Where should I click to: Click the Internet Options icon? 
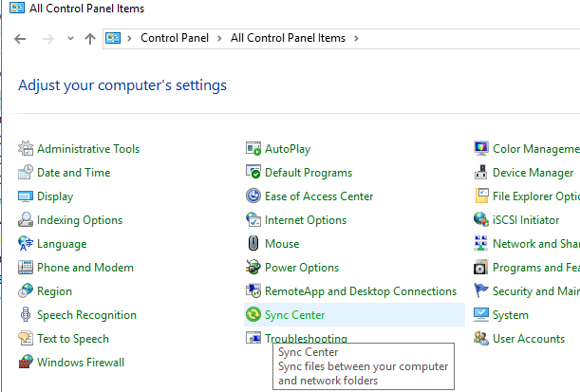253,219
